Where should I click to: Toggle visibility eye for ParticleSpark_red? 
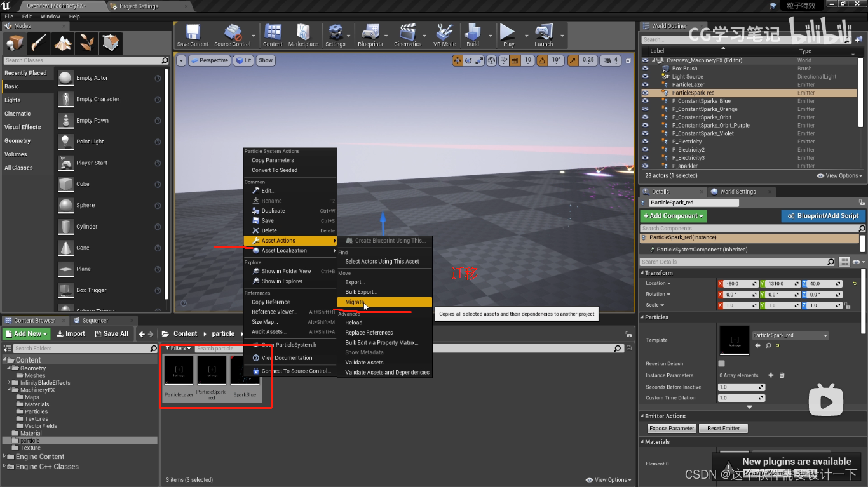(645, 93)
